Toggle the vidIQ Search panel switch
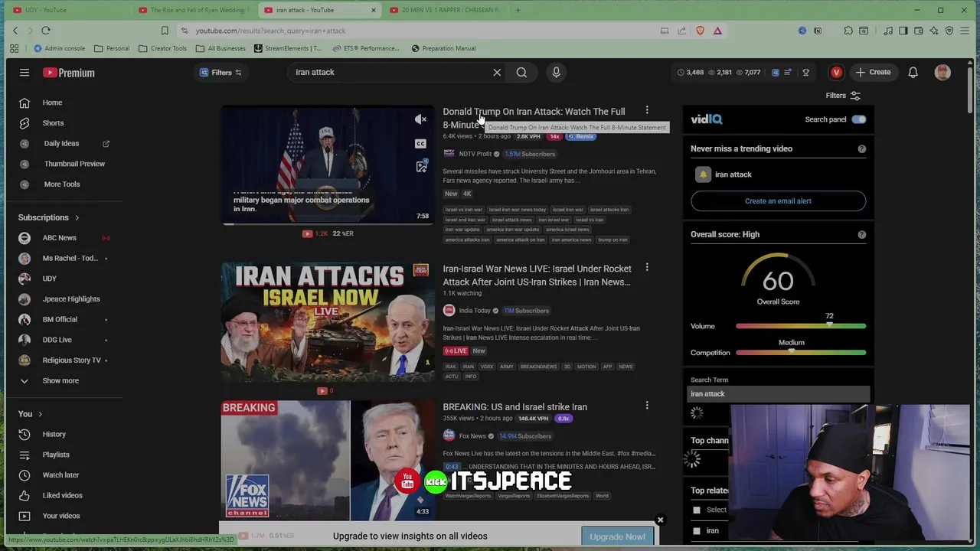The width and height of the screenshot is (980, 551). coord(858,119)
